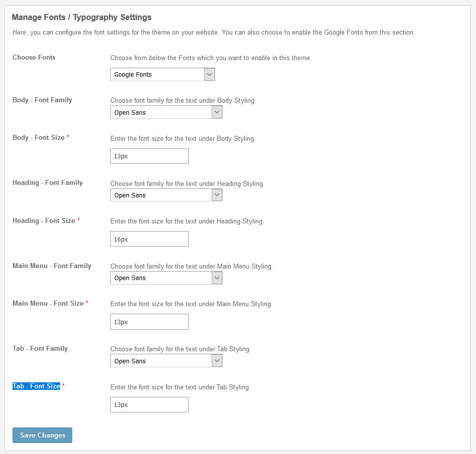Expand the Body Font Family dropdown
Viewport: 476px width, 454px height.
pos(166,112)
